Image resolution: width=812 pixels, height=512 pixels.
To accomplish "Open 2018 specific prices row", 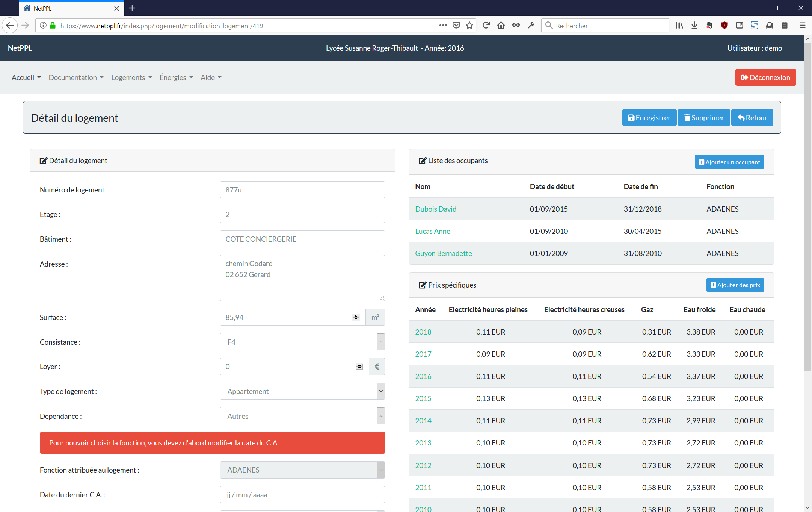I will coord(423,332).
